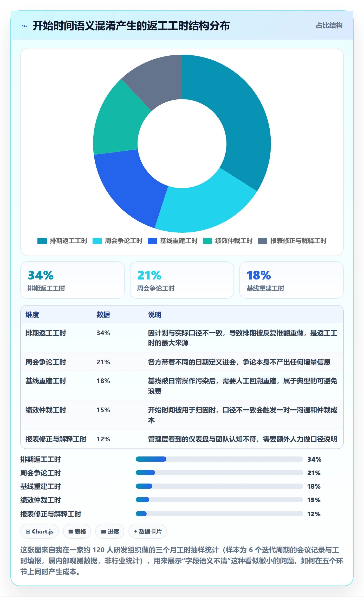Click the footnote paragraph starting with 这张图来自

pos(182,561)
